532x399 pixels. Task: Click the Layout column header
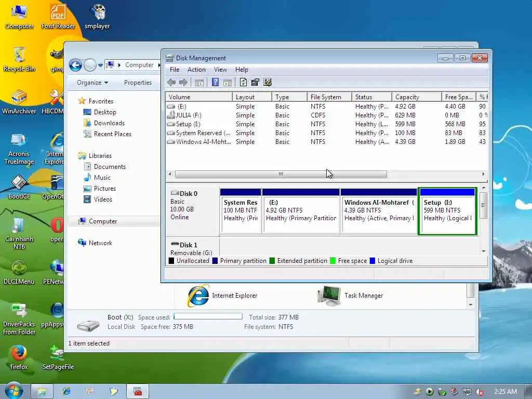tap(252, 97)
